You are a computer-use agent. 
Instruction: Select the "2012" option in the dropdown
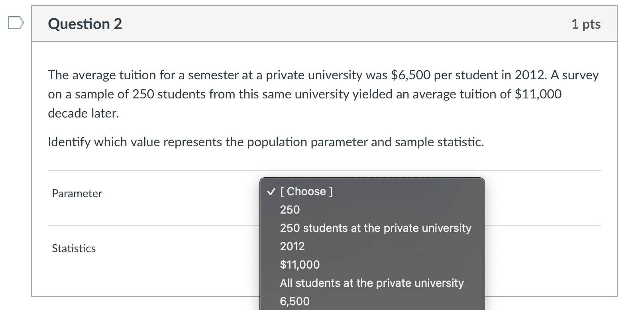tap(292, 247)
